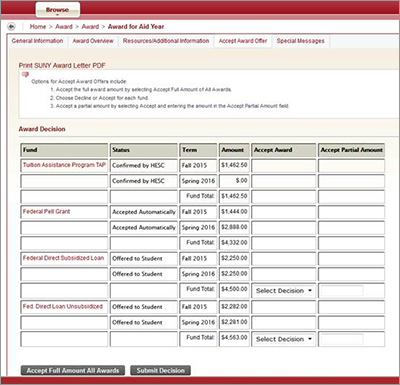
Task: Open Select Decision dropdown for Unsubsidized Loan
Action: tap(284, 339)
